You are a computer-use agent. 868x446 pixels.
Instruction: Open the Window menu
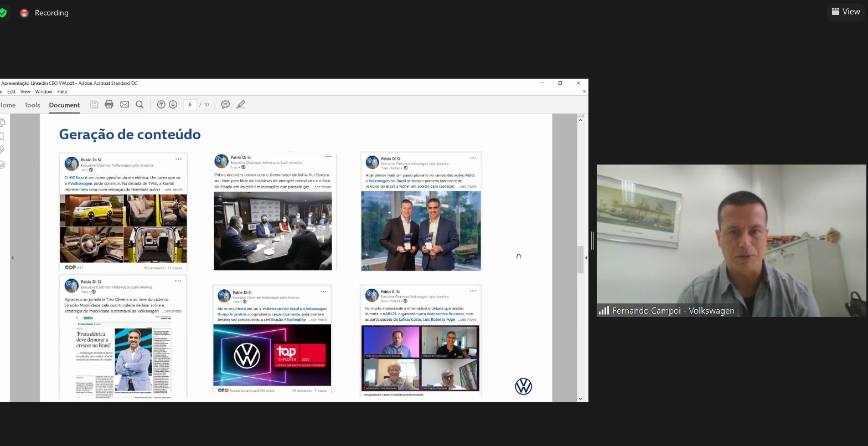(44, 92)
